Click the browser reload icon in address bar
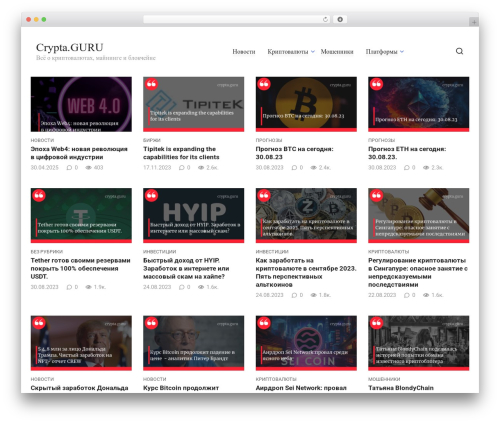The height and width of the screenshot is (423, 500). 325,20
